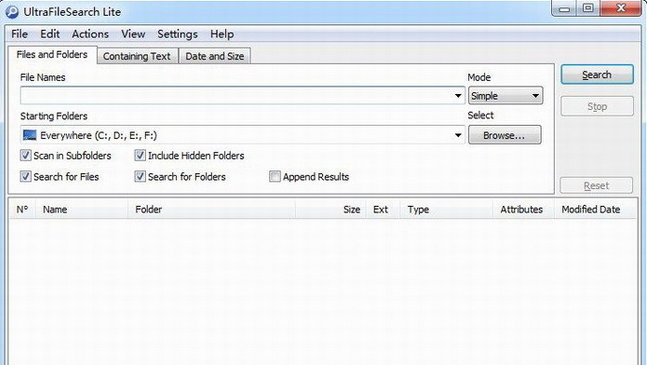The image size is (647, 365).
Task: Open the Help menu
Action: tap(222, 34)
